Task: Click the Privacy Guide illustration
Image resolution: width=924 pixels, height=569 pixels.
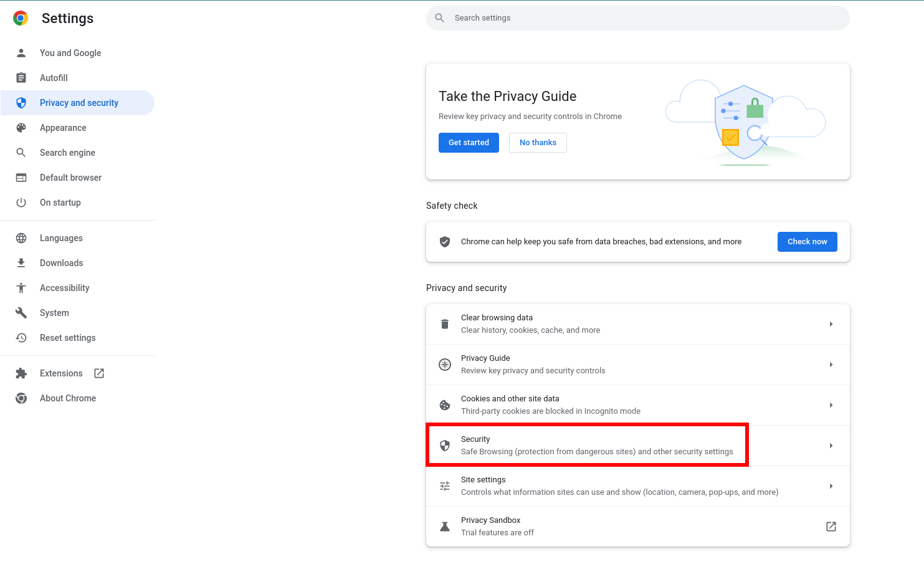Action: click(745, 122)
